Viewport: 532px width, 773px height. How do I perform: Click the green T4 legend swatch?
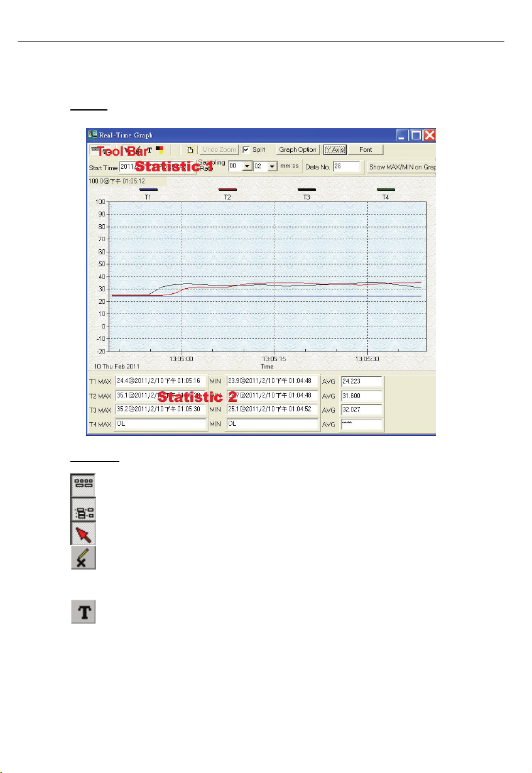386,190
